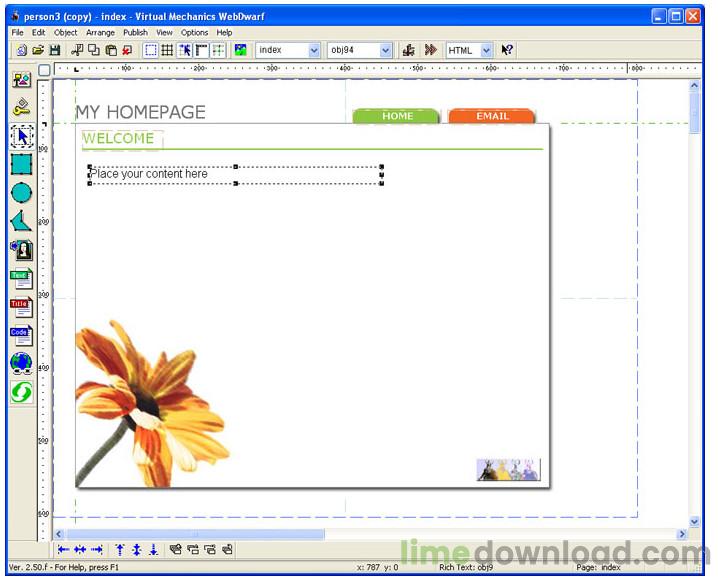This screenshot has height=584, width=718.
Task: Expand the obj94 object dropdown
Action: tap(385, 50)
